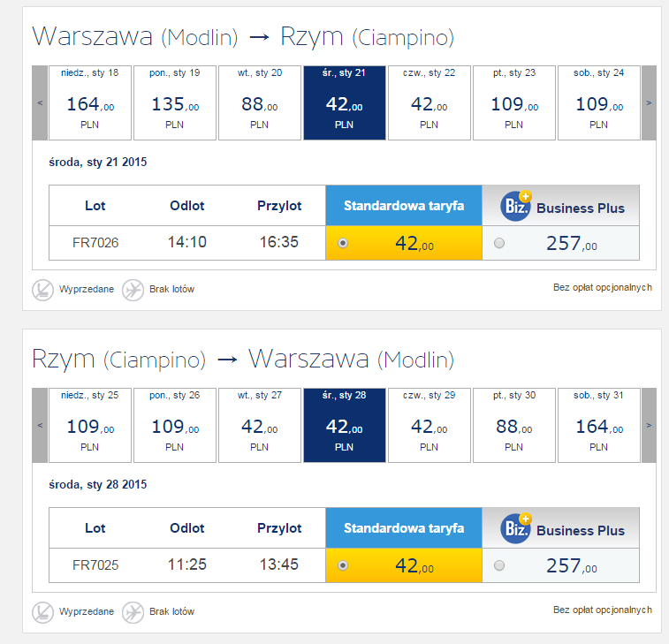
Task: Click the outbound Brak lotów plane icon
Action: (133, 290)
